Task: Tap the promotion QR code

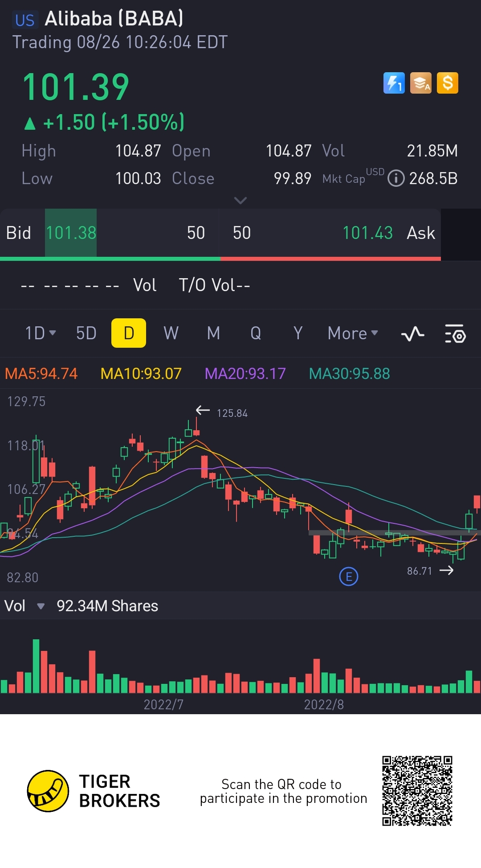Action: click(x=417, y=791)
